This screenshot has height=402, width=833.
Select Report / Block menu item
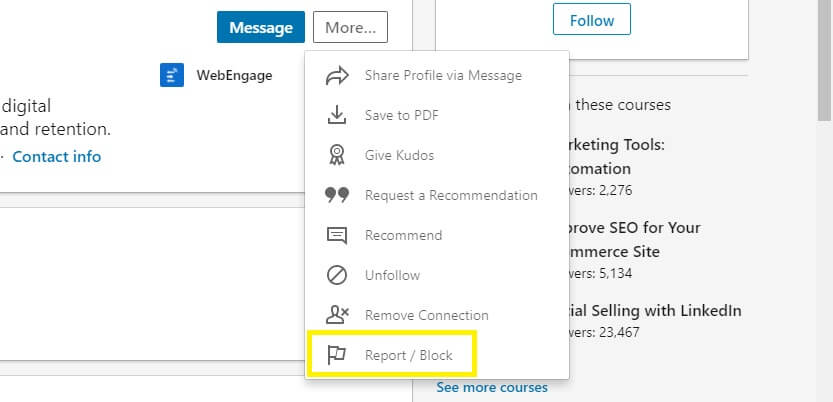[x=392, y=355]
